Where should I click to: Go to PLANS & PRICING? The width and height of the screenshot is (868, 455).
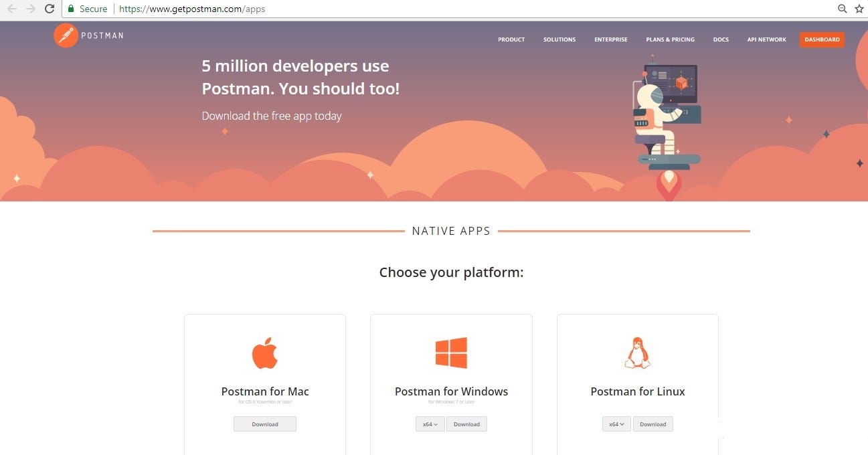click(670, 39)
